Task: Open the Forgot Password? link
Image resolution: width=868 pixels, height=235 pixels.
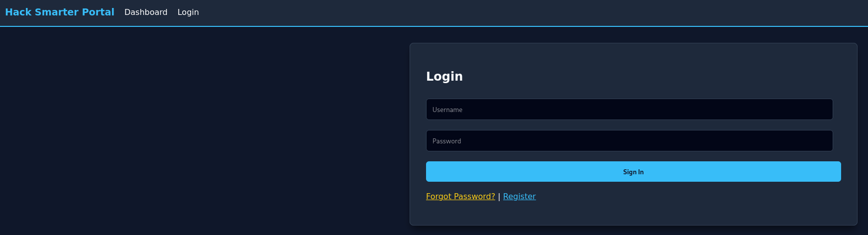Action: coord(460,196)
